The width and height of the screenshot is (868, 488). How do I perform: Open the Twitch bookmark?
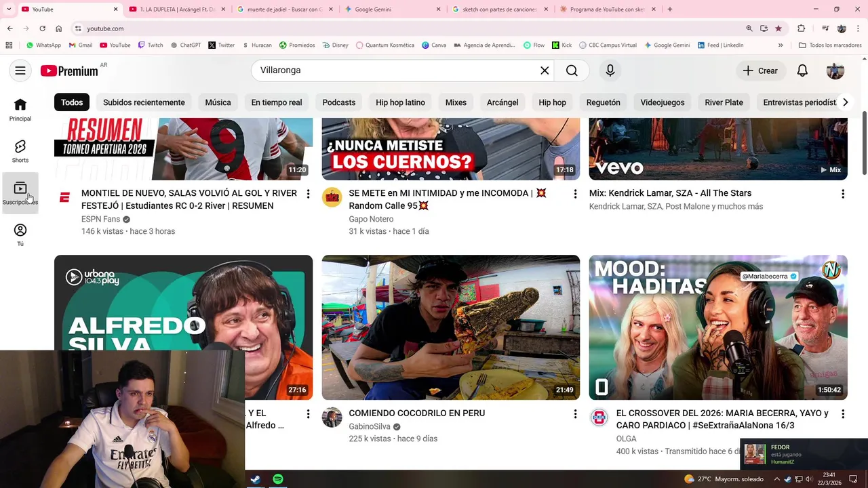click(151, 45)
